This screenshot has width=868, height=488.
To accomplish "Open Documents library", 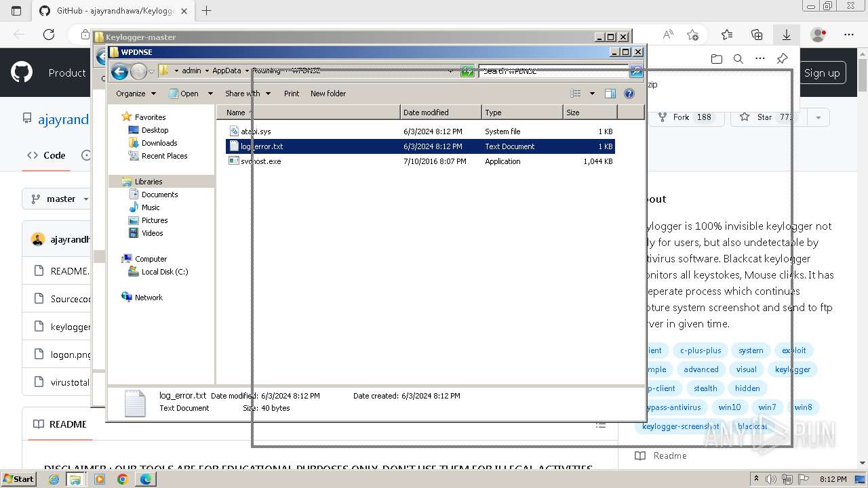I will click(x=159, y=195).
